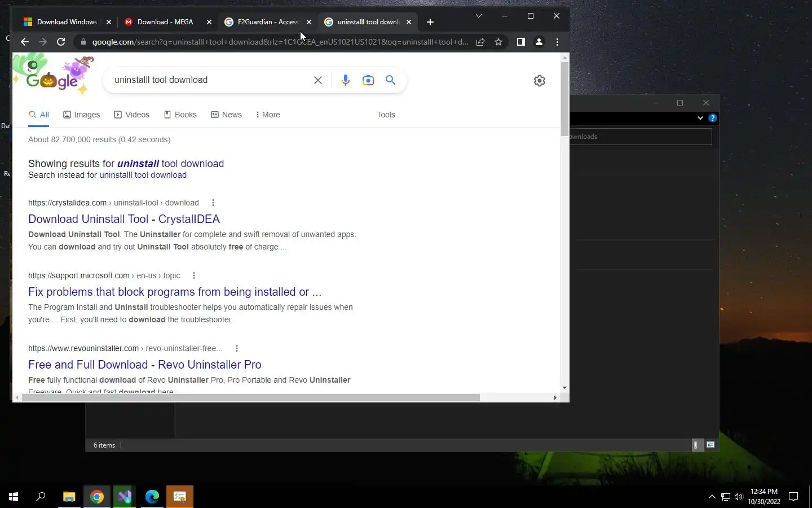
Task: Click File Explorer search Downloads field
Action: tap(640, 137)
